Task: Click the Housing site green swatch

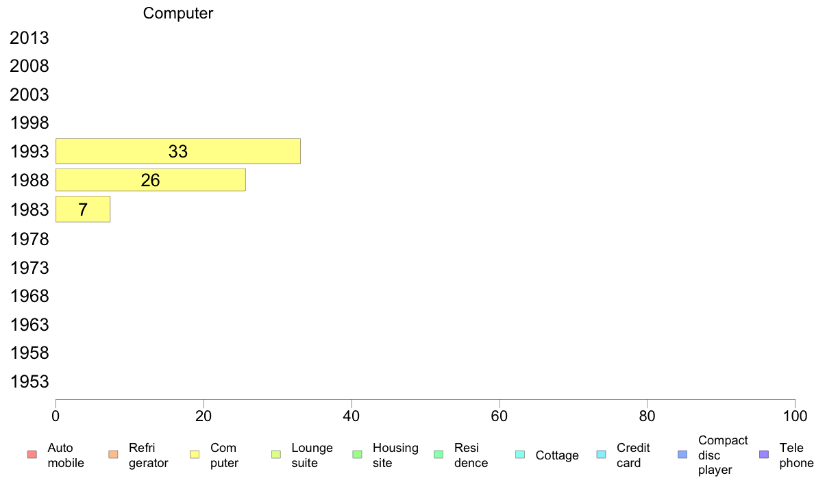Action: tap(357, 455)
